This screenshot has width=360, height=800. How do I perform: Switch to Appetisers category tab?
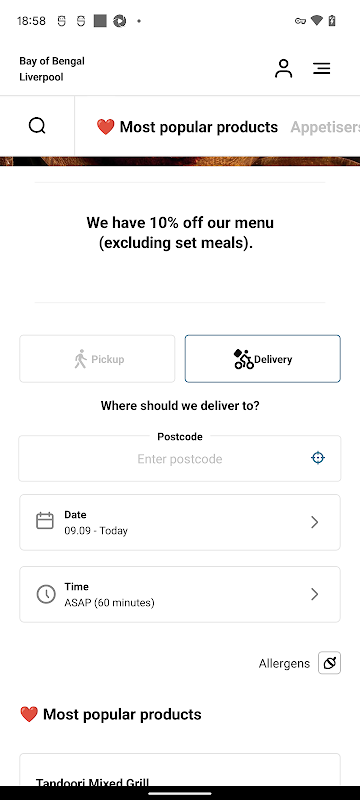click(x=325, y=127)
